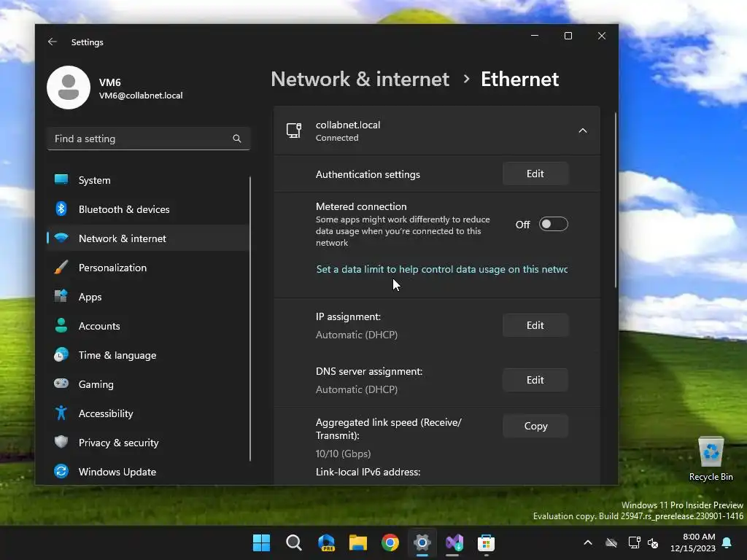Open Gaming settings category
This screenshot has width=747, height=560.
(148, 384)
